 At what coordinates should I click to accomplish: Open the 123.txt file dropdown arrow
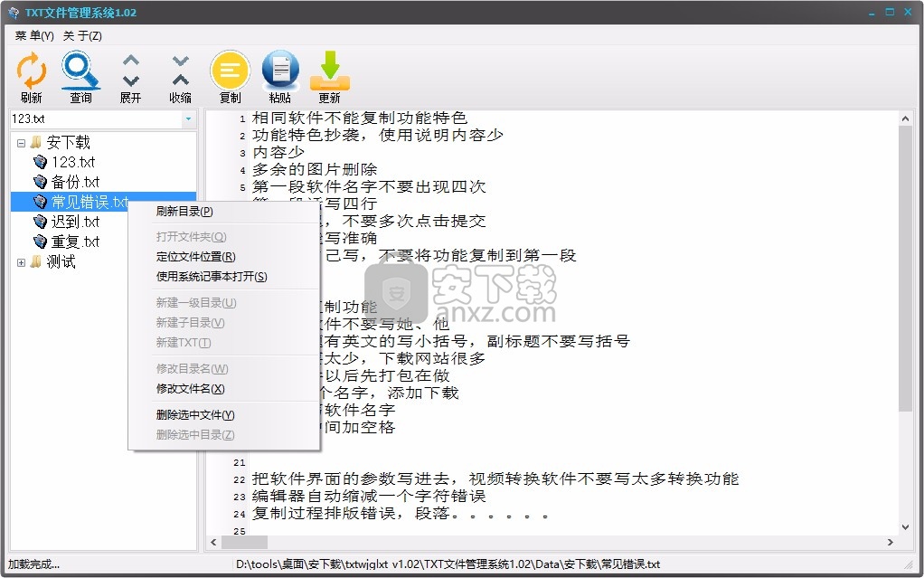coord(188,119)
